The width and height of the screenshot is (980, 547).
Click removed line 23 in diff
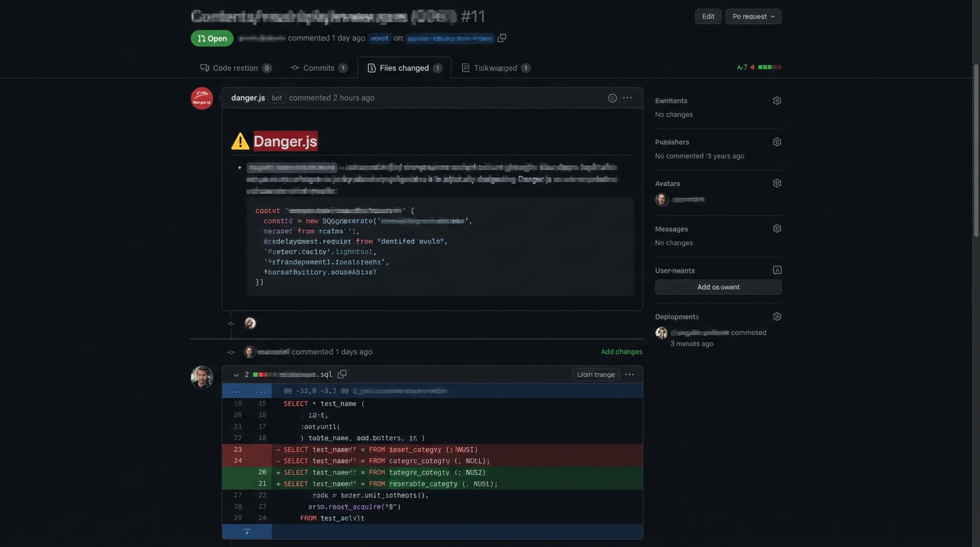pyautogui.click(x=432, y=449)
